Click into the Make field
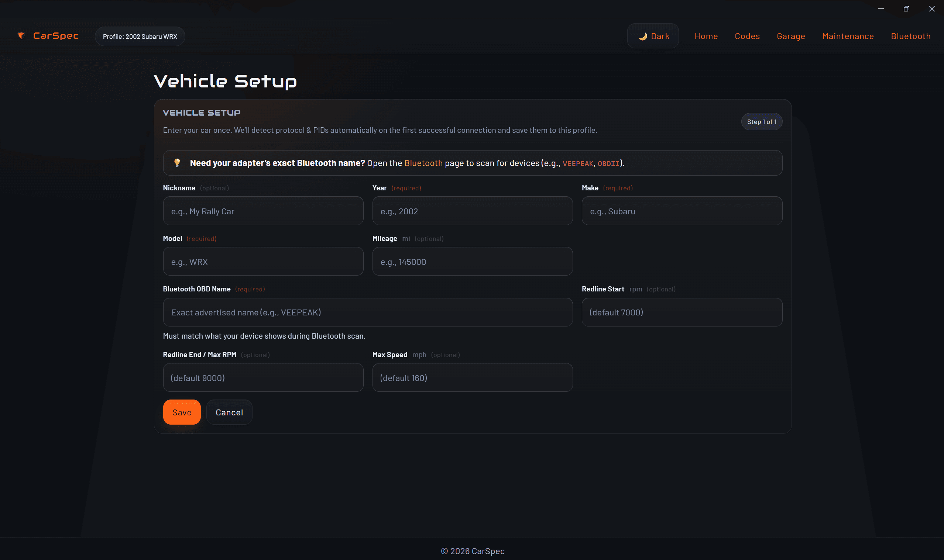944x560 pixels. coord(682,211)
